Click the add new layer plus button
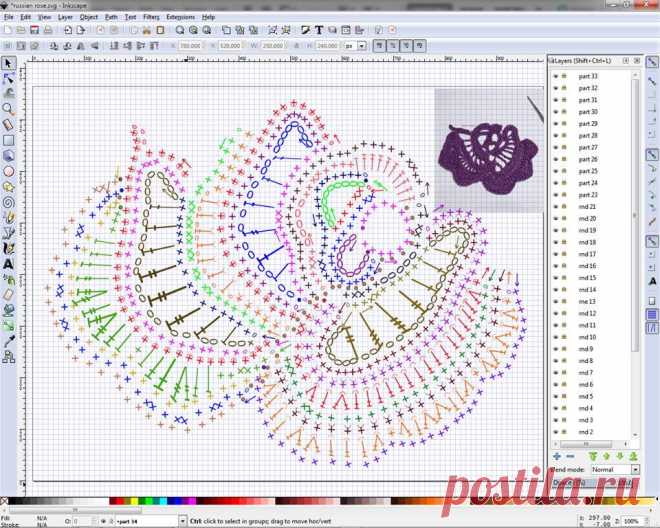This screenshot has width=660, height=528. click(x=556, y=456)
